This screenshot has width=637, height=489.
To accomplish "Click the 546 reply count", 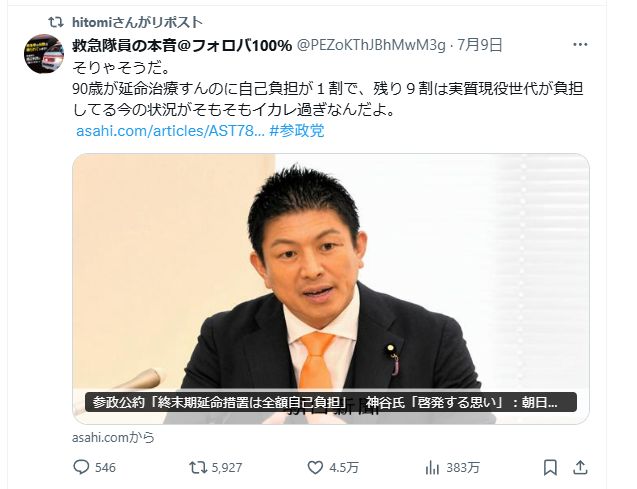I will (x=105, y=467).
